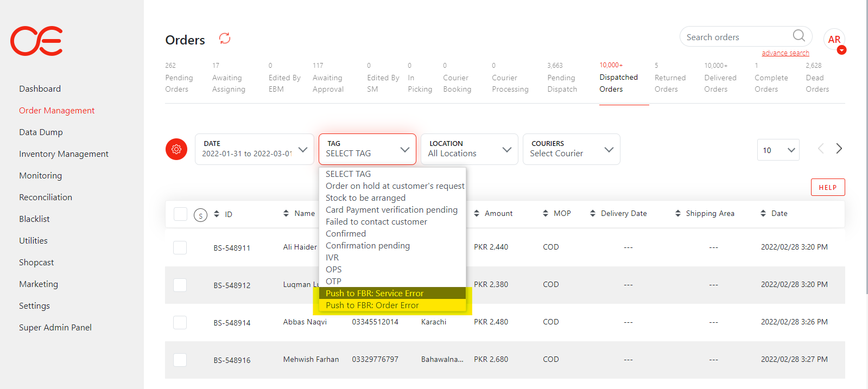Switch to Pending Dispatch tab
This screenshot has width=868, height=389.
(x=562, y=84)
